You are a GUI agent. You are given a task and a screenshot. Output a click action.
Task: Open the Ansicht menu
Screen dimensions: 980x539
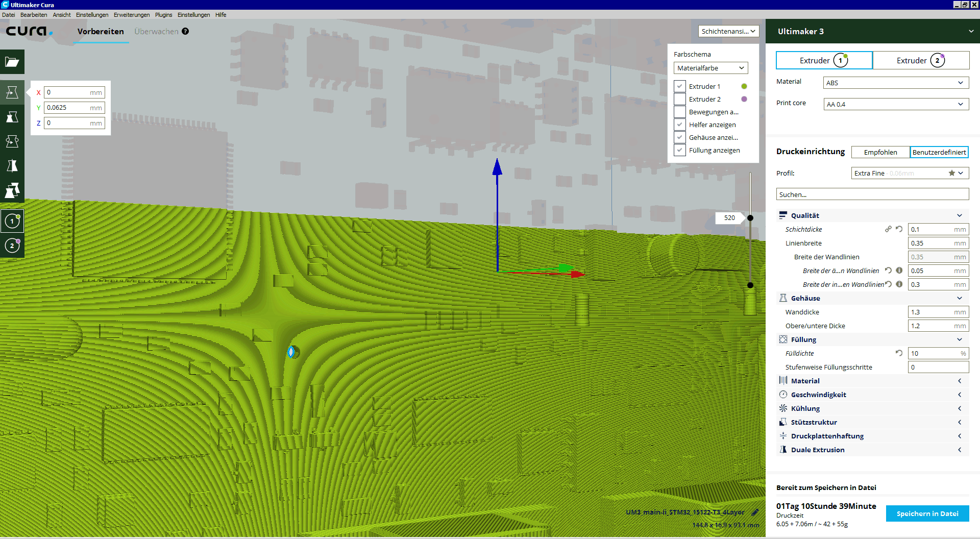pyautogui.click(x=62, y=15)
